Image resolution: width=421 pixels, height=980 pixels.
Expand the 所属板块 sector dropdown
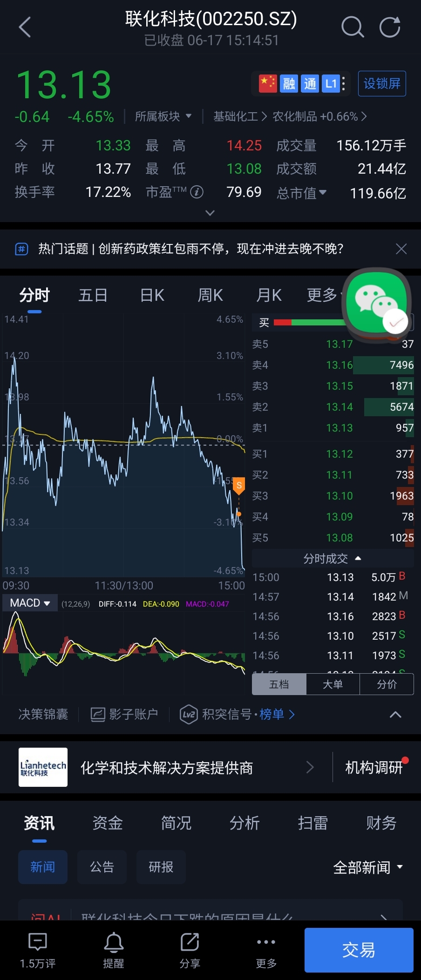point(163,116)
